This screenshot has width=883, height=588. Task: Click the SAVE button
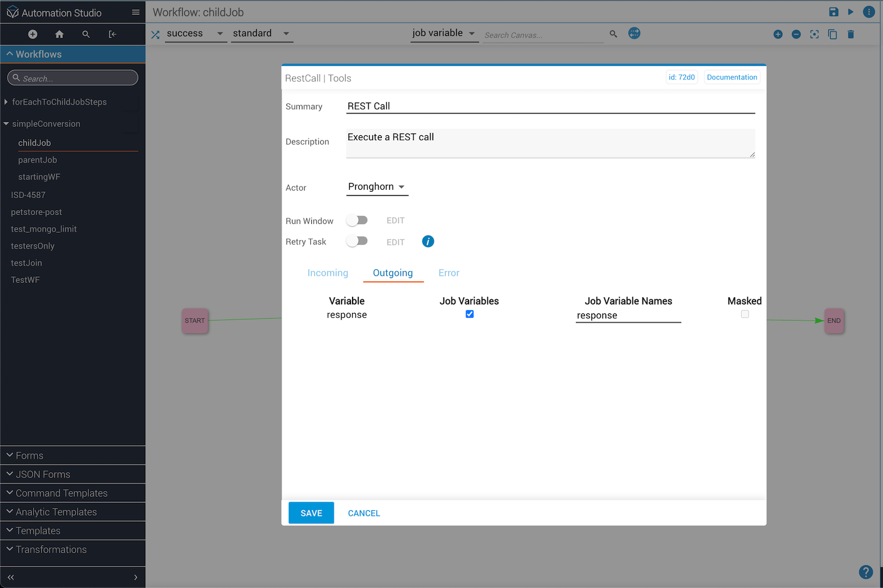coord(311,513)
